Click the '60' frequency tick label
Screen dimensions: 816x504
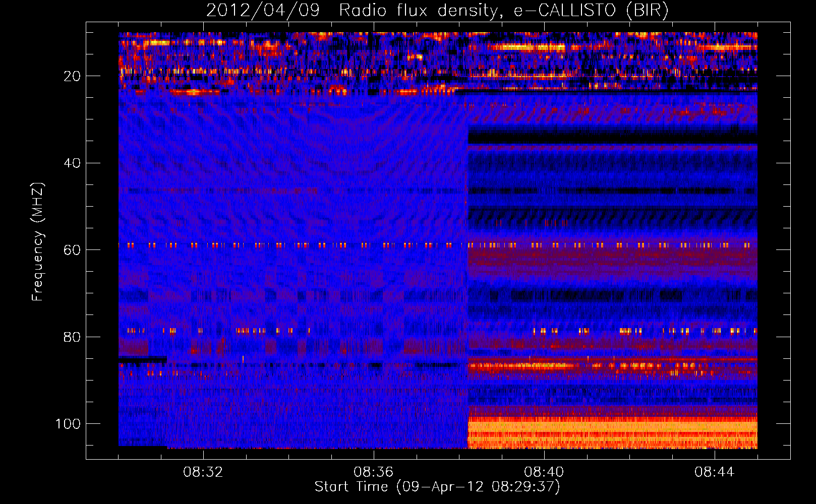[72, 250]
